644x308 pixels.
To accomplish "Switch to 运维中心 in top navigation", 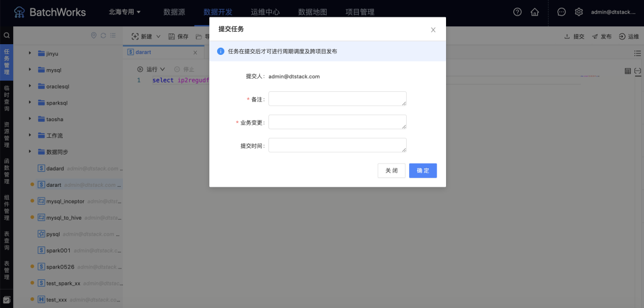I will click(x=265, y=12).
